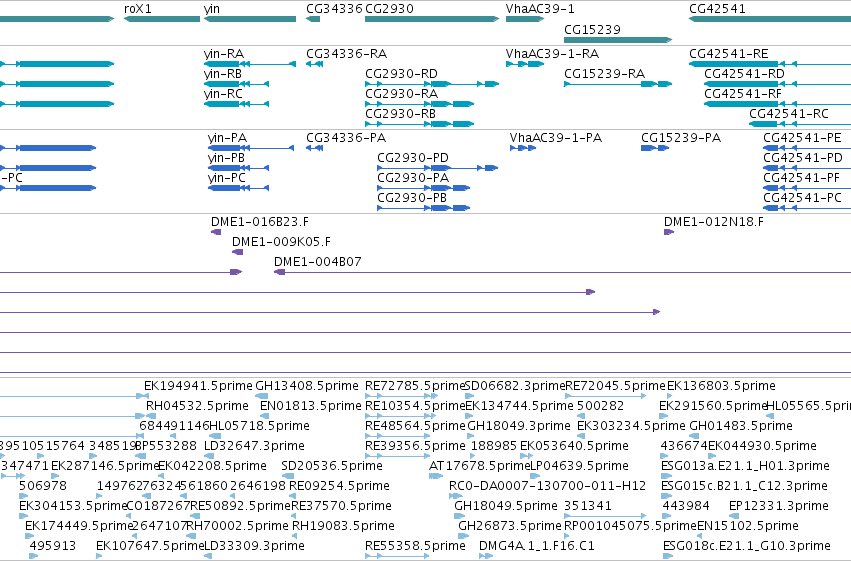This screenshot has height=561, width=851.
Task: Select the DME1-009K05.F BAC end label
Action: pyautogui.click(x=281, y=242)
